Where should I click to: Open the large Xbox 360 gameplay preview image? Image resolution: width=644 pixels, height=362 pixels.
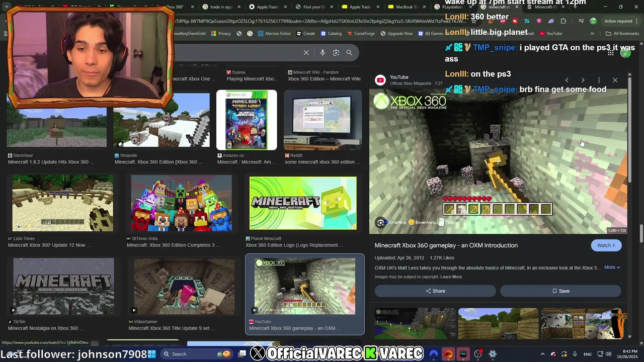498,161
